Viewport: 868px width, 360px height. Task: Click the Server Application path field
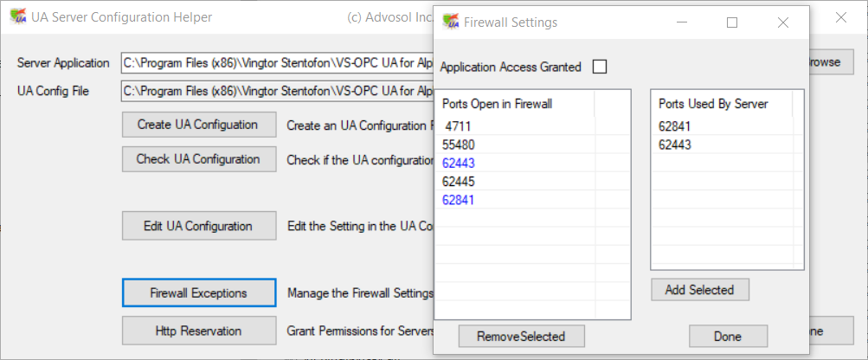(x=277, y=62)
